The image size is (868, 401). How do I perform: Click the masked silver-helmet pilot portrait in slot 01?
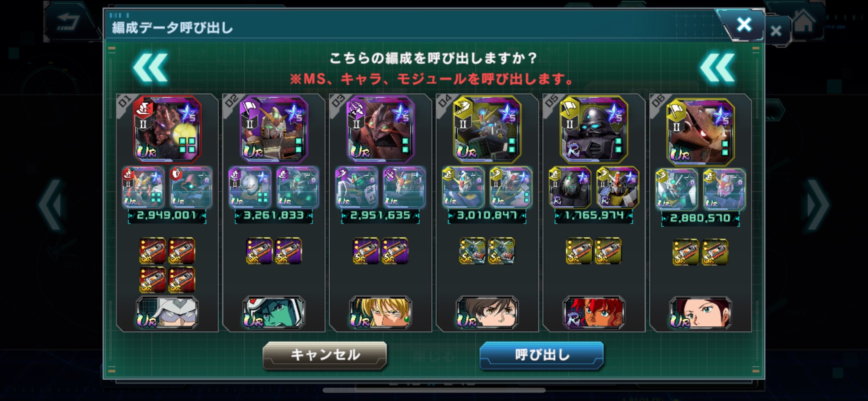pyautogui.click(x=167, y=313)
